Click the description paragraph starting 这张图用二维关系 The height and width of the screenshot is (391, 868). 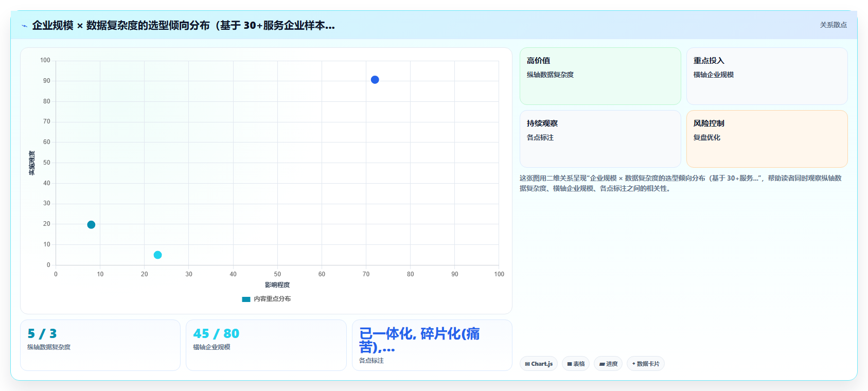pyautogui.click(x=681, y=183)
